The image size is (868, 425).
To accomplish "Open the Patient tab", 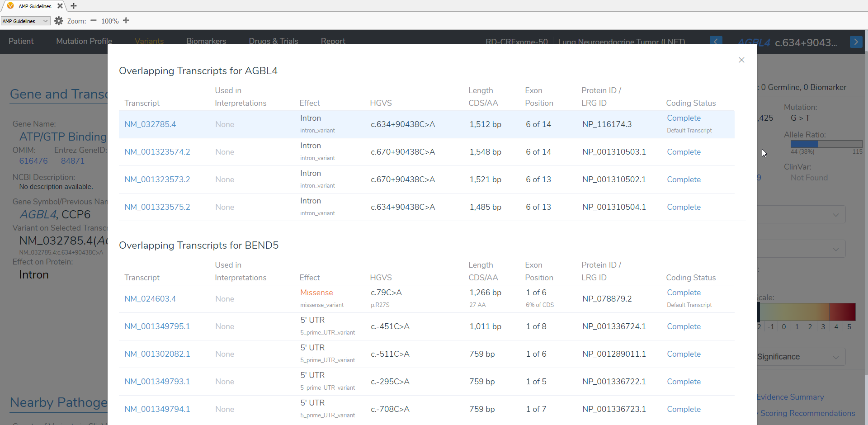I will click(x=21, y=41).
